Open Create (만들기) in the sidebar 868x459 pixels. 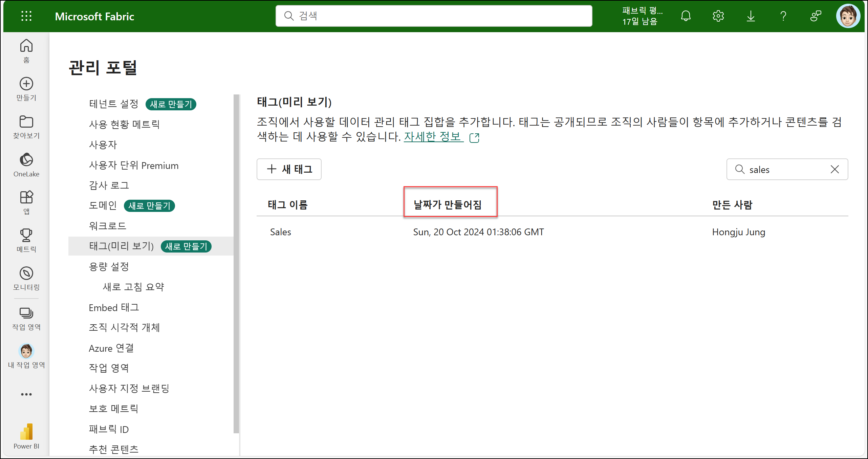click(26, 89)
